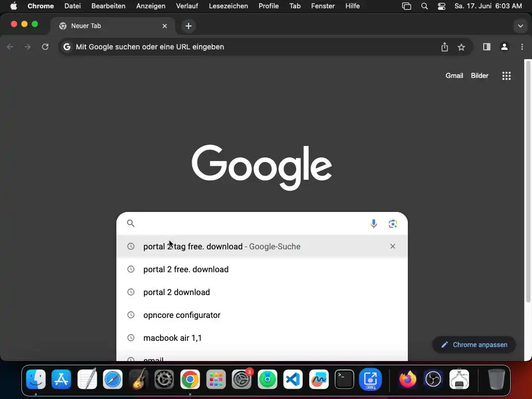Select the Neuer Tab tab

pos(113,26)
